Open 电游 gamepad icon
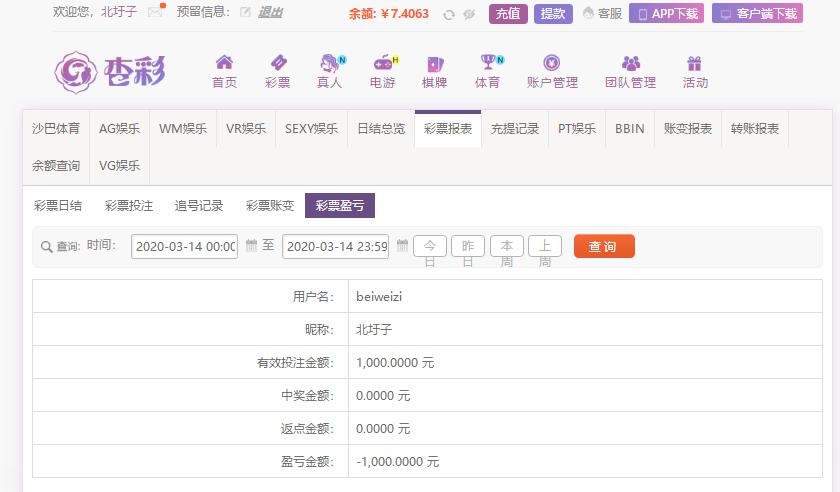This screenshot has height=492, width=840. [x=383, y=63]
